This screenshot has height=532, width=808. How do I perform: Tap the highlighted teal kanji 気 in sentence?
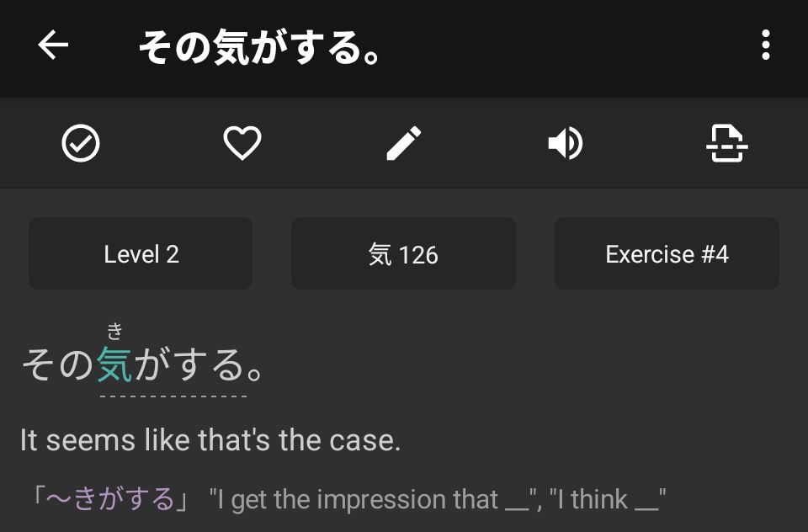coord(115,365)
